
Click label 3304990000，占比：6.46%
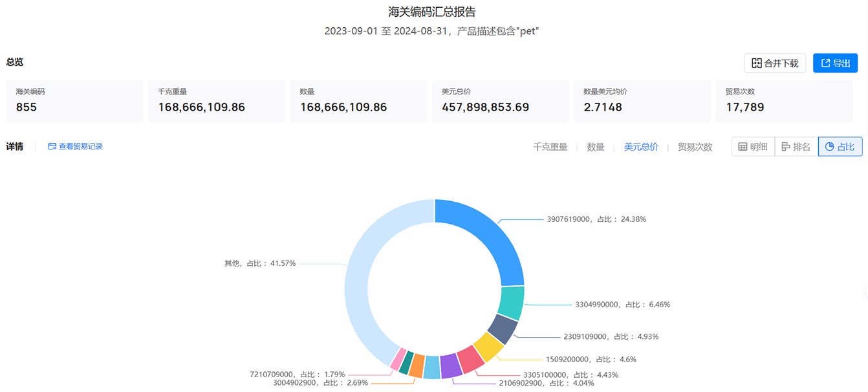(x=622, y=304)
